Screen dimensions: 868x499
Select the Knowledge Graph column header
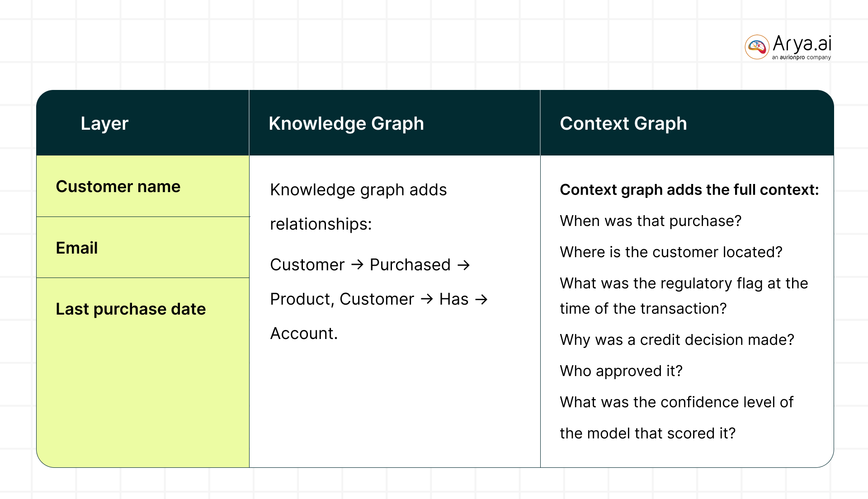coord(346,123)
